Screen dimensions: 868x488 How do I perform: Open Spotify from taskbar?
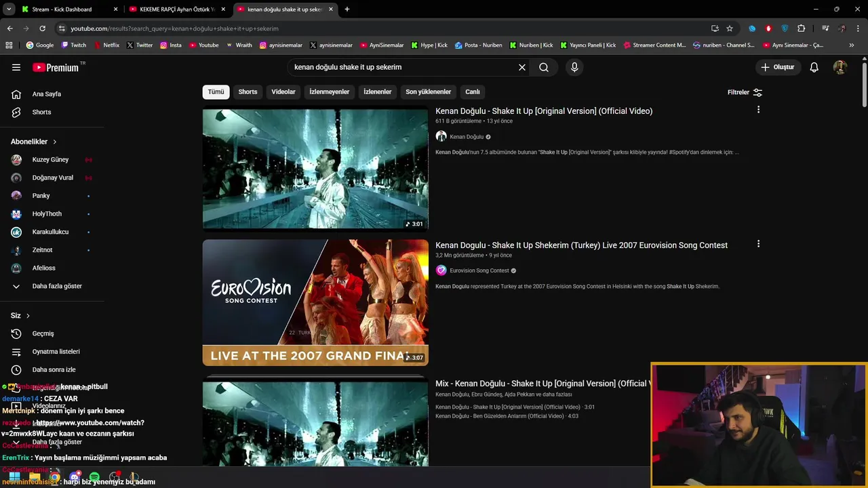click(94, 477)
